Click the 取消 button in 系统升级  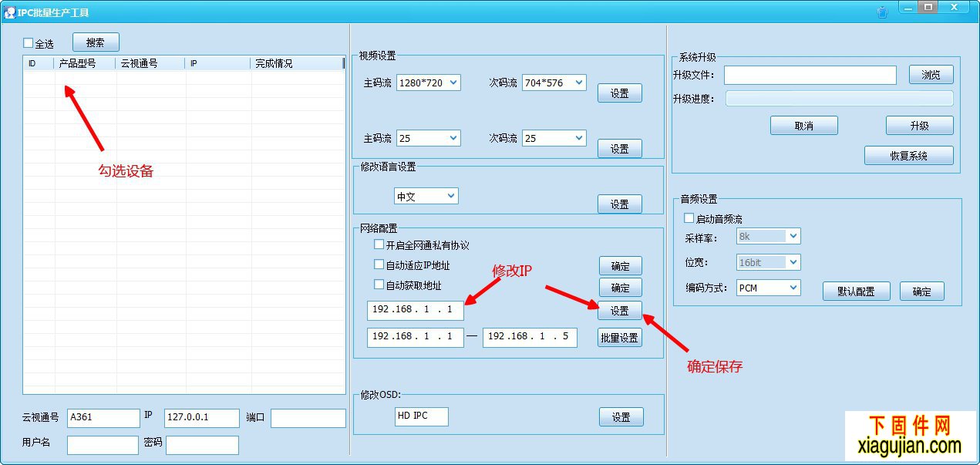[804, 125]
